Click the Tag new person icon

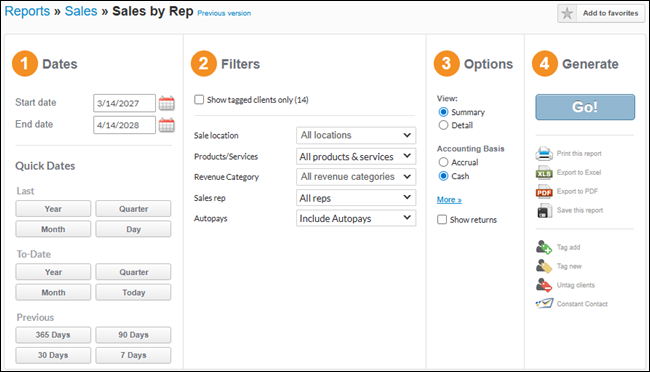pyautogui.click(x=544, y=266)
